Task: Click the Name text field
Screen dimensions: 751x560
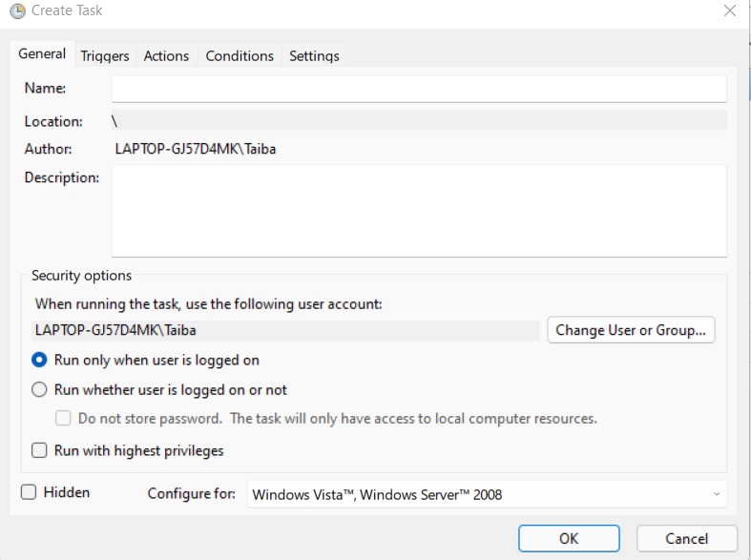Action: pyautogui.click(x=419, y=89)
